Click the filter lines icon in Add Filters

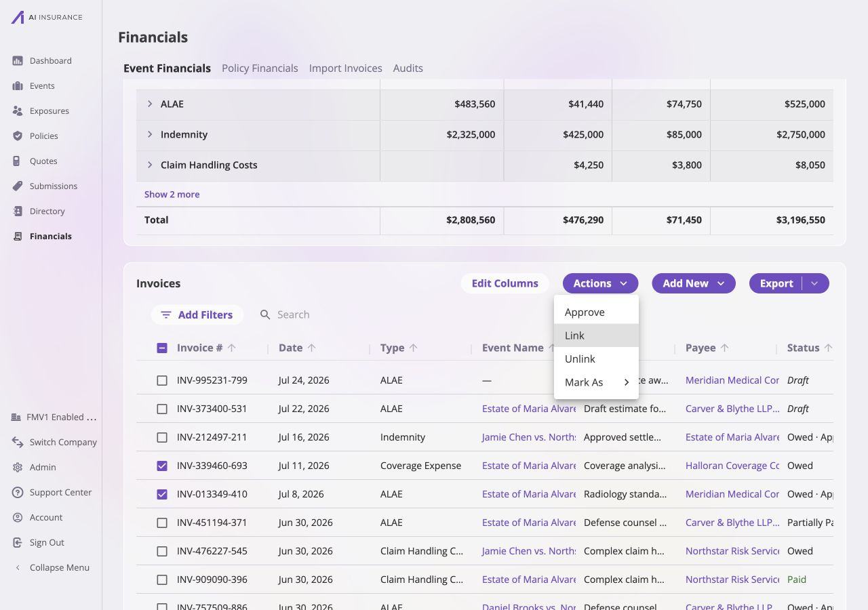pos(166,315)
